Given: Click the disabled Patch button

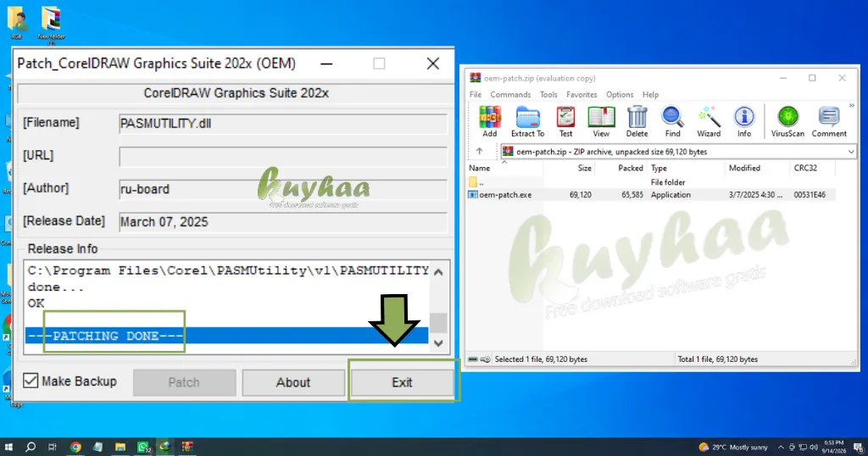Looking at the screenshot, I should click(184, 382).
